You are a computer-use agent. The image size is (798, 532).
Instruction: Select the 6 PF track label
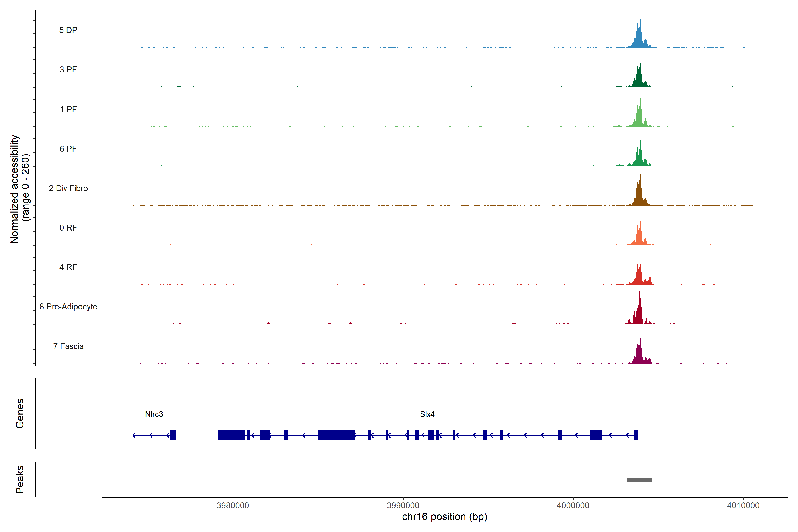[x=68, y=149]
